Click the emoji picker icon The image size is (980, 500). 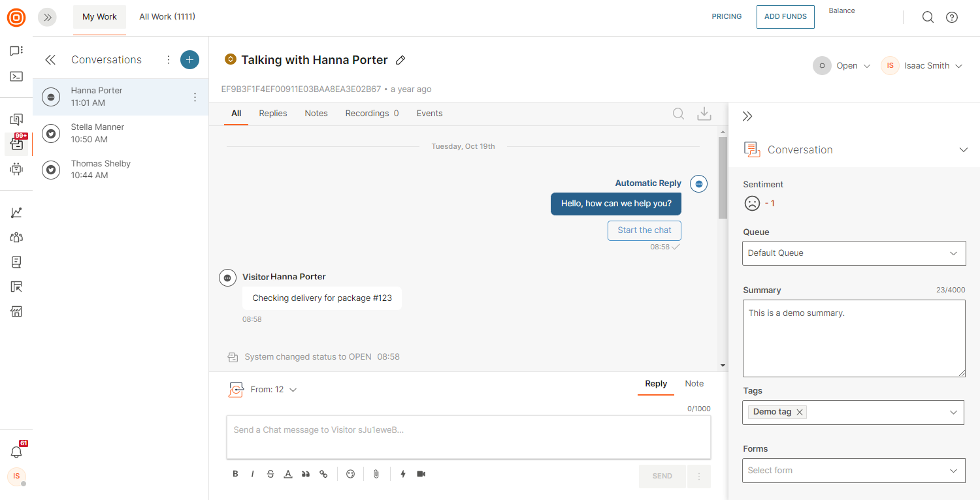tap(350, 474)
